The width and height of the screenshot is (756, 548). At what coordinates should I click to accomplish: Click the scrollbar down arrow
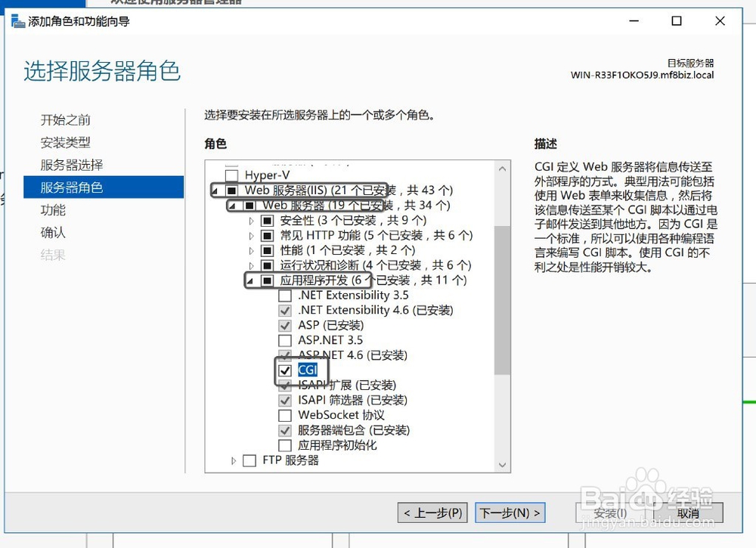pyautogui.click(x=503, y=466)
